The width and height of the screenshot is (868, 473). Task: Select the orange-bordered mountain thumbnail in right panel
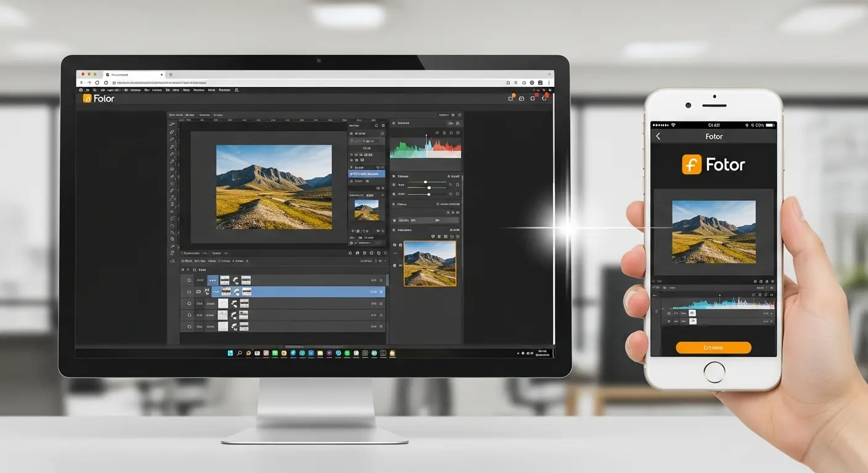pos(430,264)
